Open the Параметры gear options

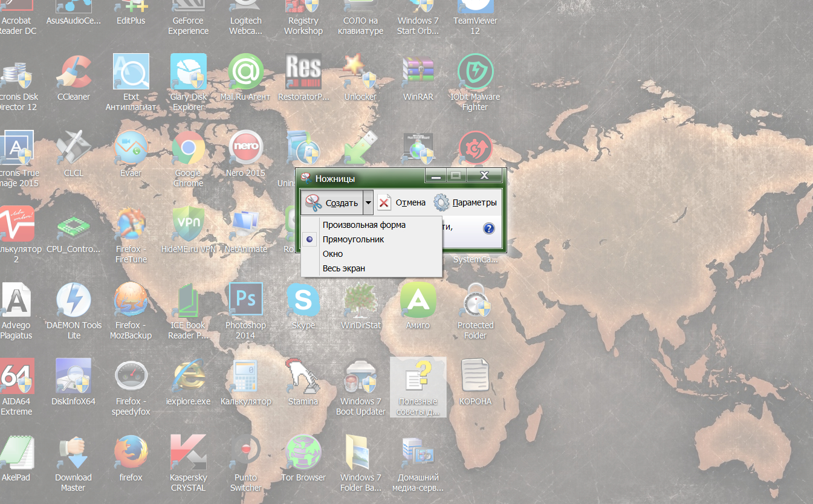pos(465,202)
